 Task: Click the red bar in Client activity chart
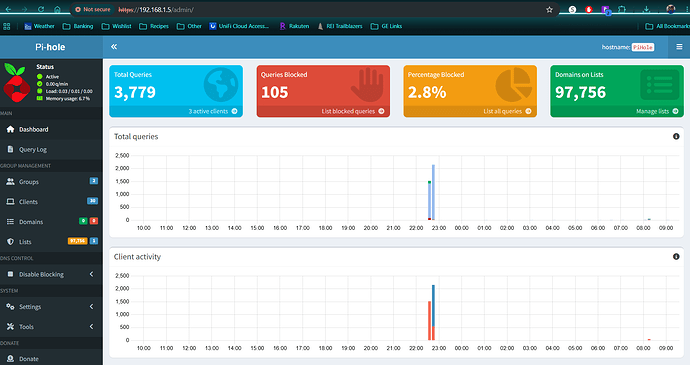pyautogui.click(x=429, y=321)
